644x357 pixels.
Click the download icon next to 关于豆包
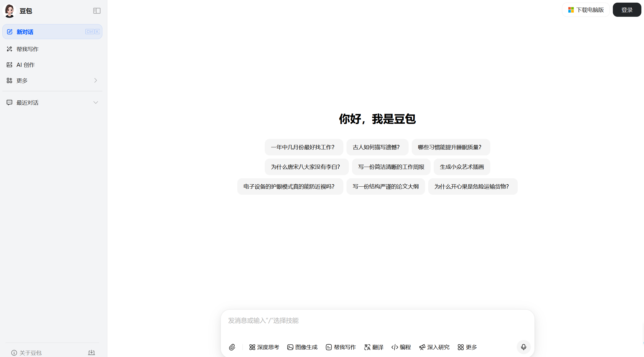pos(91,353)
